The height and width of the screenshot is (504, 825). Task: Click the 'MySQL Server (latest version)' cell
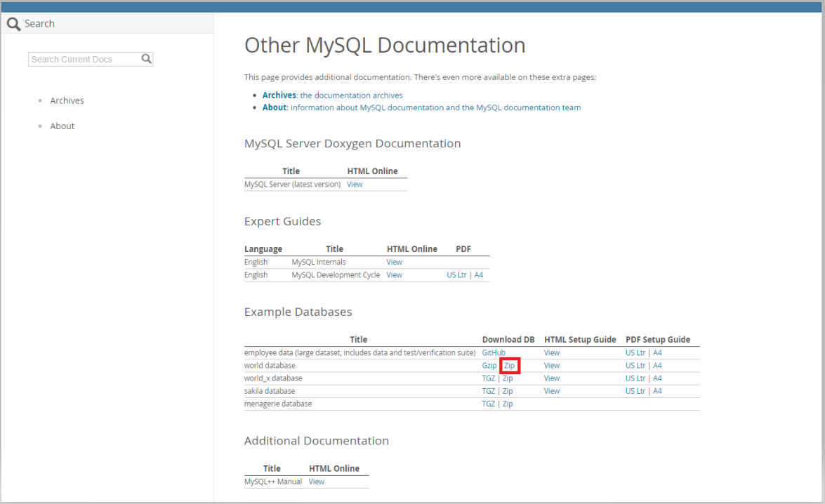coord(293,185)
